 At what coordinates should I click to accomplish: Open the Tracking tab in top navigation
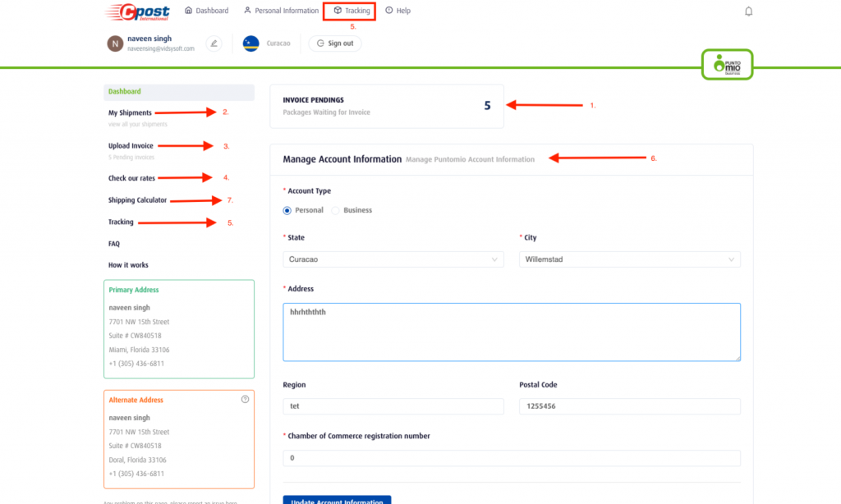(349, 11)
